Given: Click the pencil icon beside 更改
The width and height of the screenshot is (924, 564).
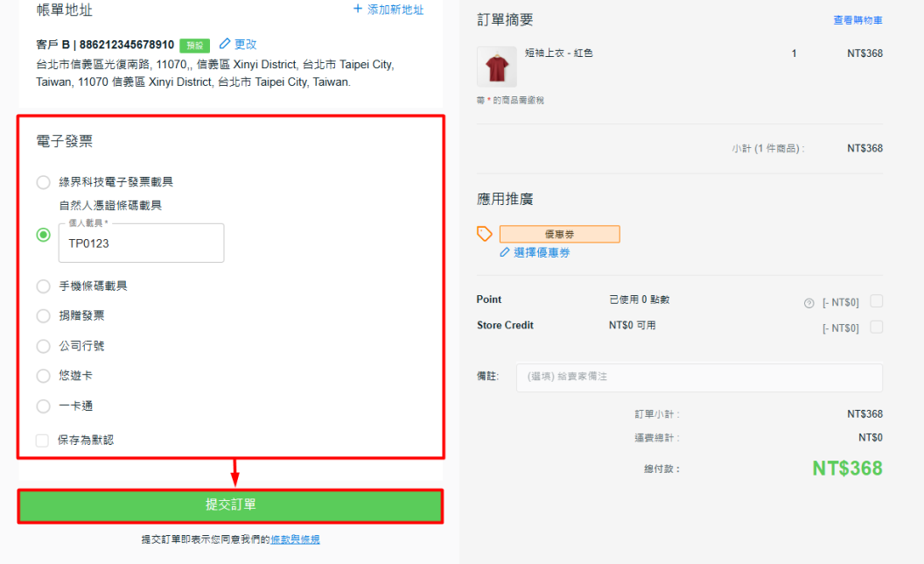Looking at the screenshot, I should click(x=225, y=44).
